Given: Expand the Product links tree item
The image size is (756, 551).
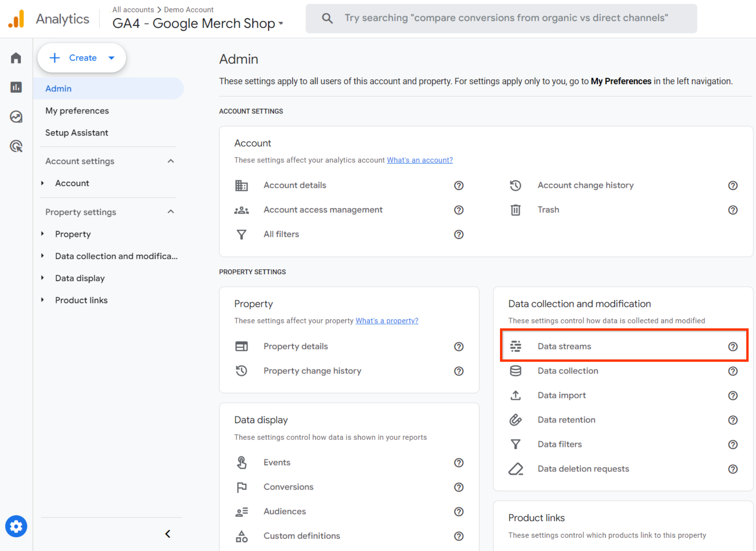Looking at the screenshot, I should point(42,300).
